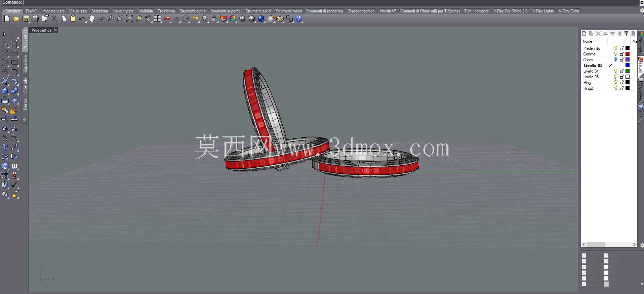This screenshot has width=644, height=294.
Task: Click the black checkmark icon in left toolbar
Action: click(14, 185)
